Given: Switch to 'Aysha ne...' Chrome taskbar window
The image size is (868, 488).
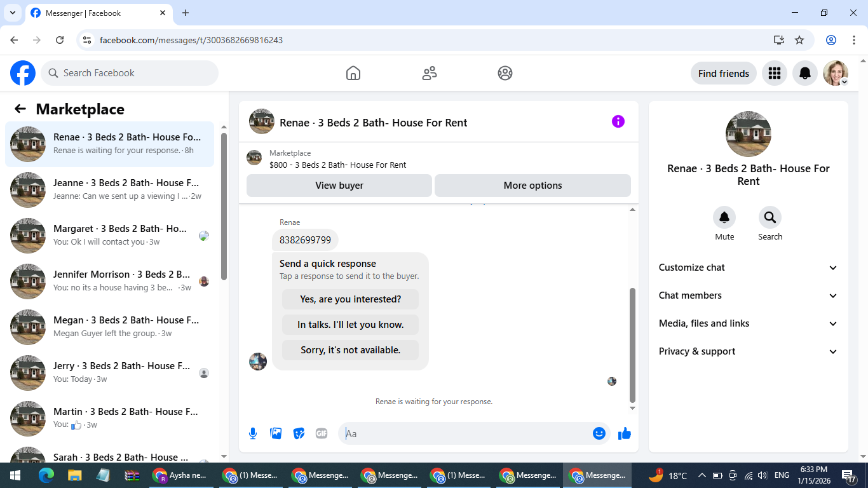Looking at the screenshot, I should coord(182,475).
